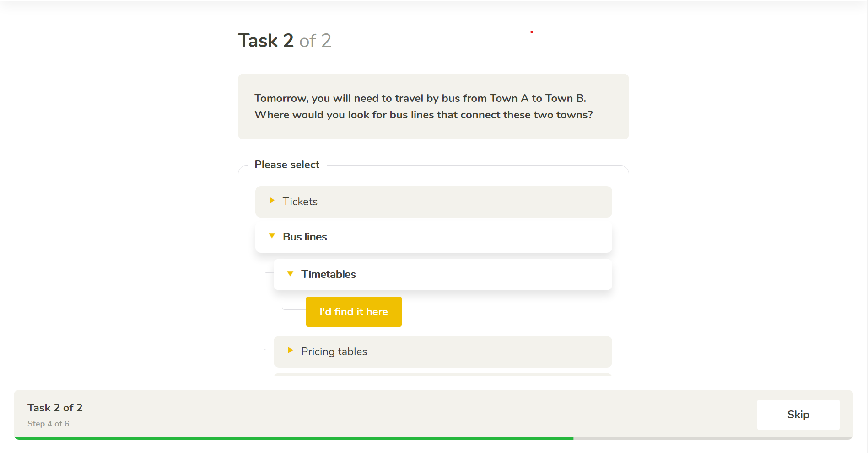Click the Please select legend label

[x=287, y=165]
